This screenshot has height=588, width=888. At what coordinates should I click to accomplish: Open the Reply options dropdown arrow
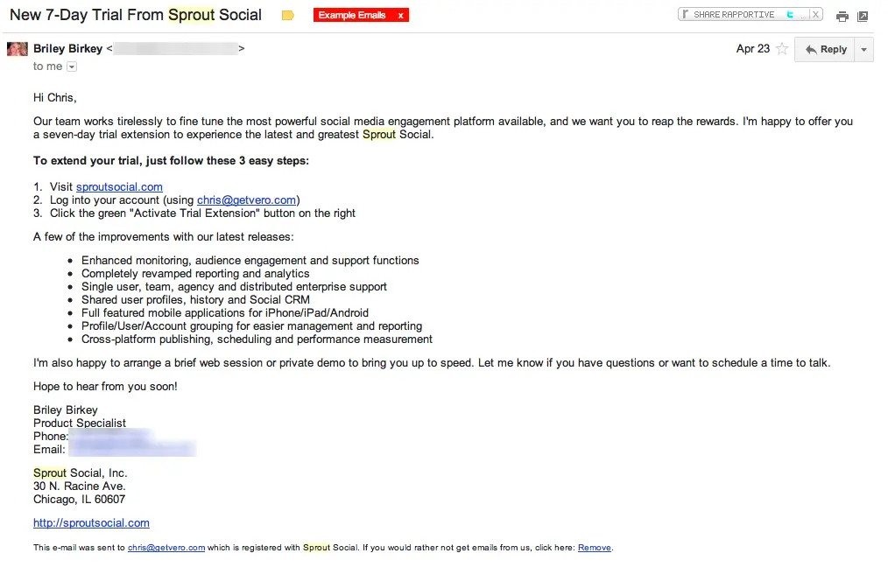click(x=863, y=49)
